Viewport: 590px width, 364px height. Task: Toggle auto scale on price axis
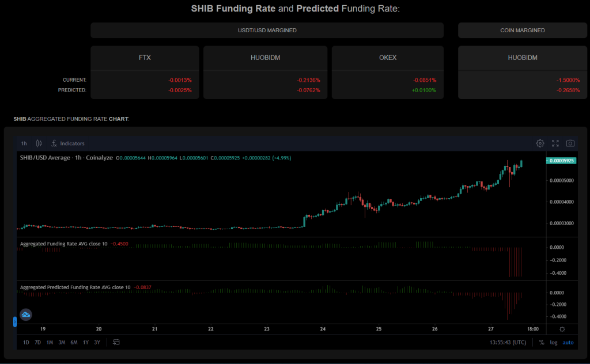coord(568,342)
